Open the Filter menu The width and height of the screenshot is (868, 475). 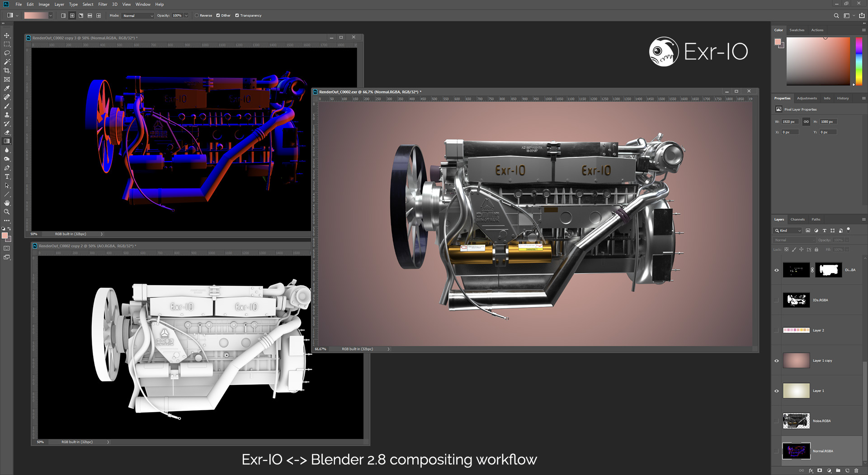pyautogui.click(x=103, y=5)
